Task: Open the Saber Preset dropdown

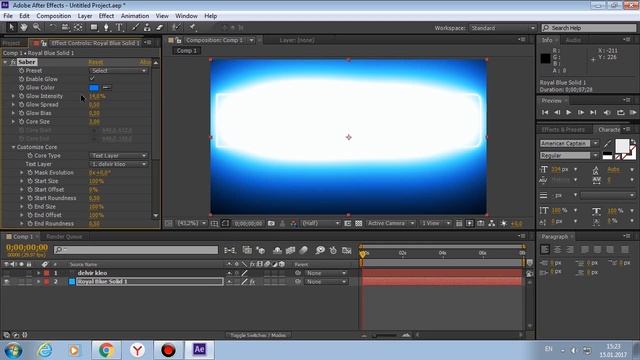Action: click(x=118, y=71)
